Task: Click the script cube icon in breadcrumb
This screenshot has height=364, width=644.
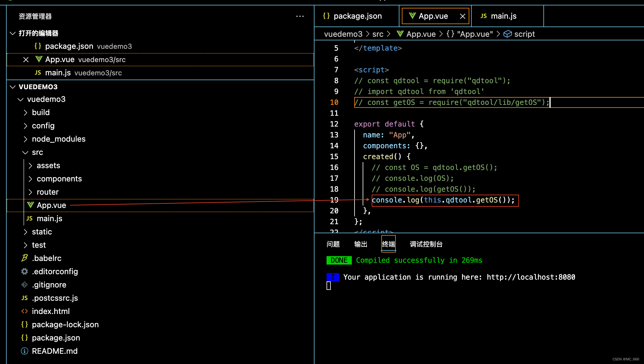Action: pyautogui.click(x=508, y=34)
